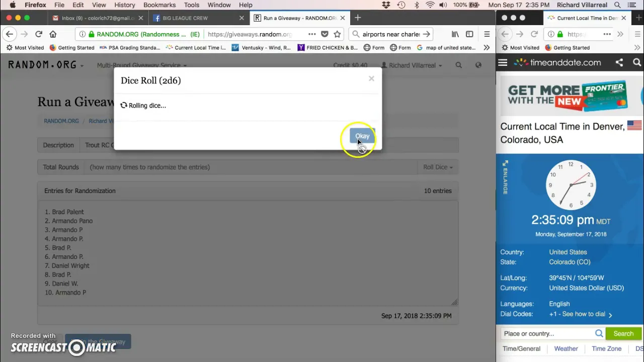The height and width of the screenshot is (362, 644).
Task: Reload the timeanddate Firefox window
Action: pyautogui.click(x=534, y=34)
